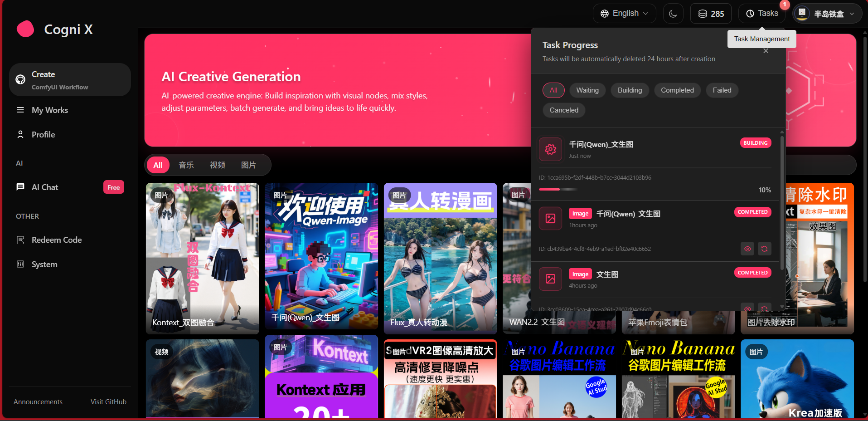Click gear icon of building Qwen task
This screenshot has width=868, height=421.
tap(550, 149)
